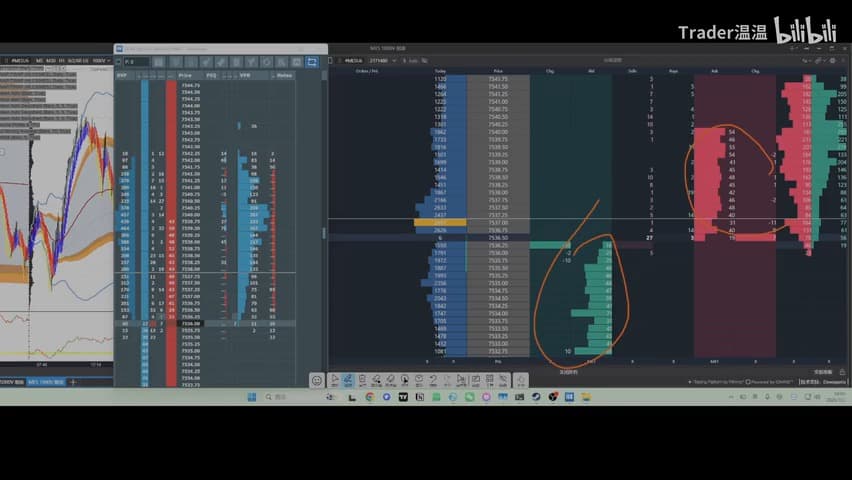Screen dimensions: 852x480
Task: Open Windows Start menu
Action: pyautogui.click(x=252, y=397)
